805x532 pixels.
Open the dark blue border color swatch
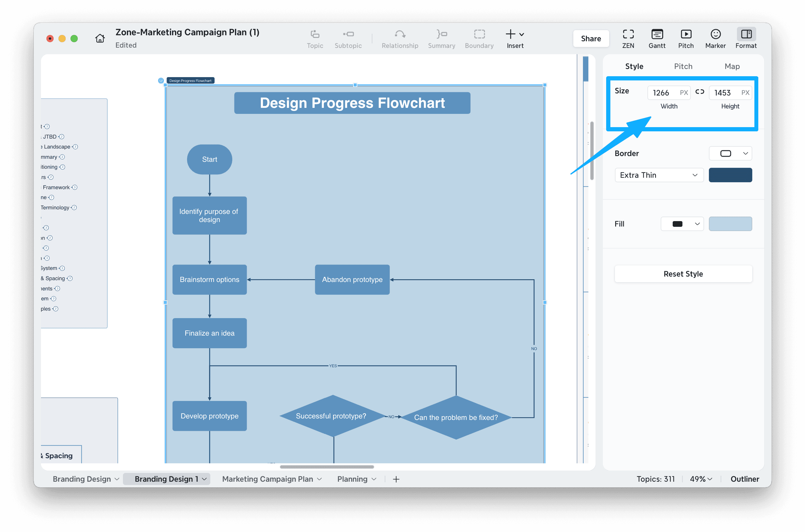click(730, 175)
